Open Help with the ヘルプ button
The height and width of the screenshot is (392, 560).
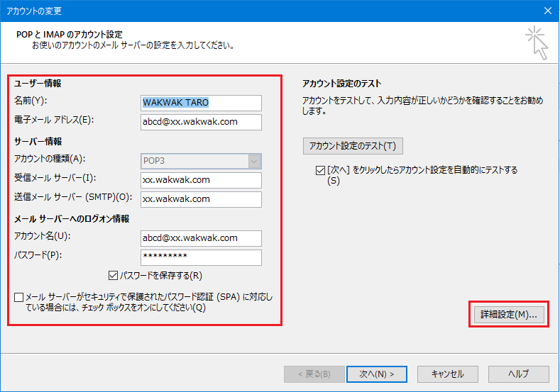[519, 374]
